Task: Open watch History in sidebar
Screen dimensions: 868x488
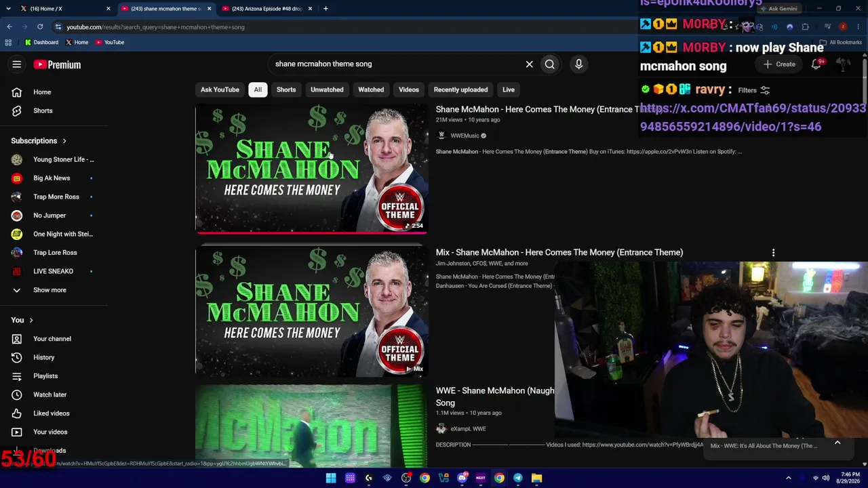Action: [44, 357]
